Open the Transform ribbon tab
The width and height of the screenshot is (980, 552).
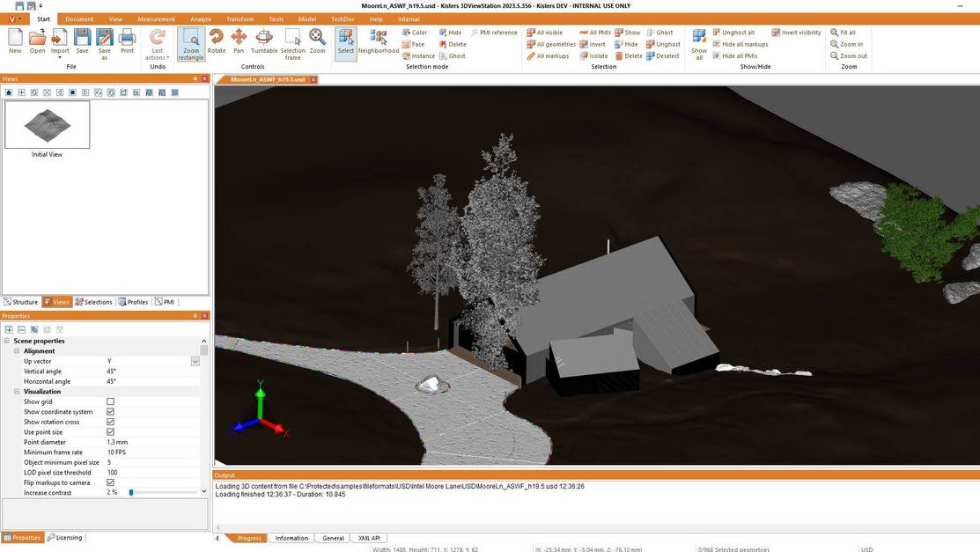[x=240, y=19]
